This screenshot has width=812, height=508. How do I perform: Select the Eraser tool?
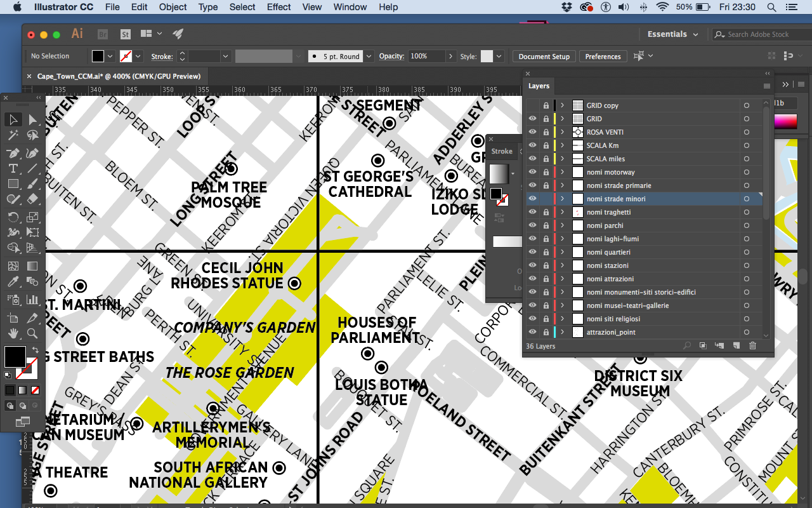click(x=32, y=199)
